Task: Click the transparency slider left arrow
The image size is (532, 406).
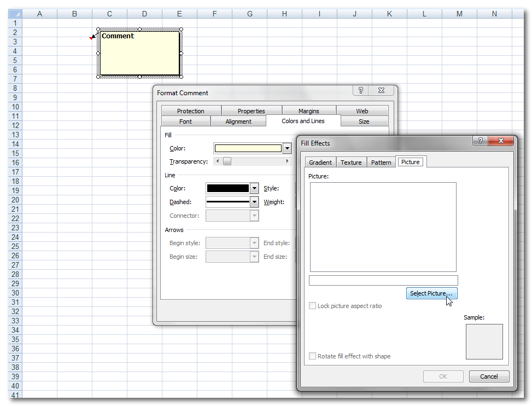Action: (218, 161)
